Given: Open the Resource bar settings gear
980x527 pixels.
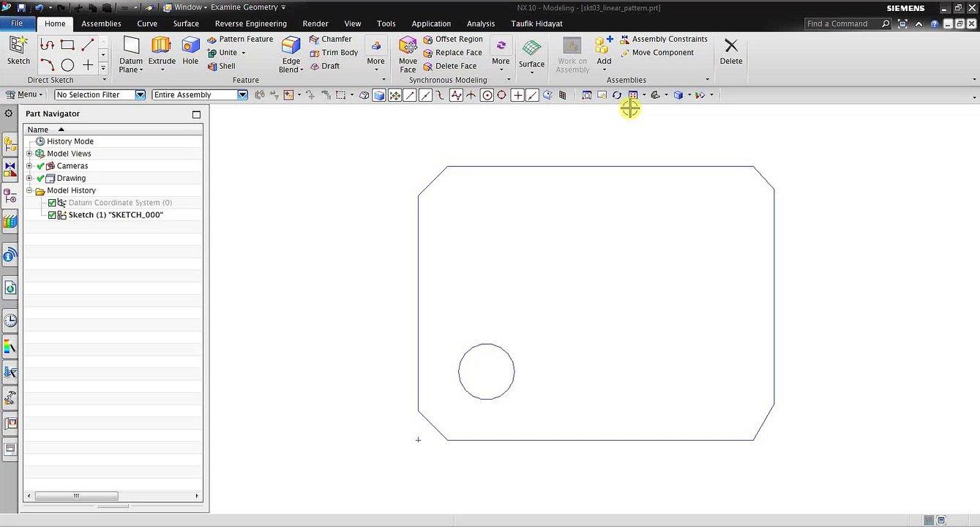Looking at the screenshot, I should coord(9,113).
